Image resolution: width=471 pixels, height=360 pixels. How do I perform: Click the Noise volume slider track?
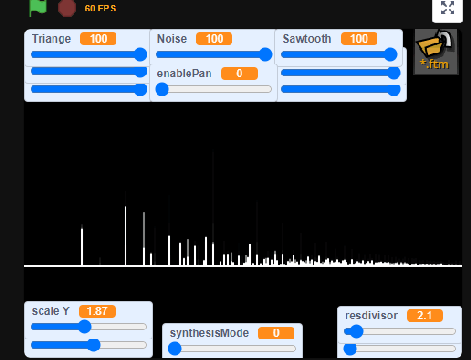pos(214,55)
